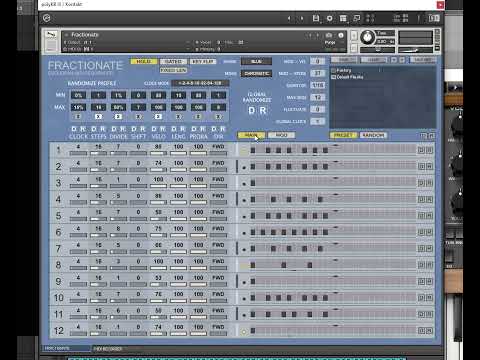Adjust the instrument volume slider

pos(415,50)
